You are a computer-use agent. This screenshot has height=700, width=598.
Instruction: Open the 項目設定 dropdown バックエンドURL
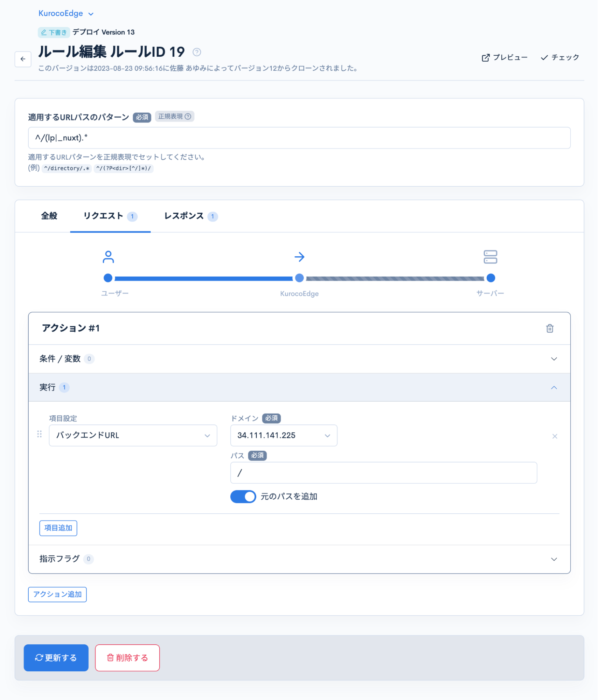pos(133,435)
